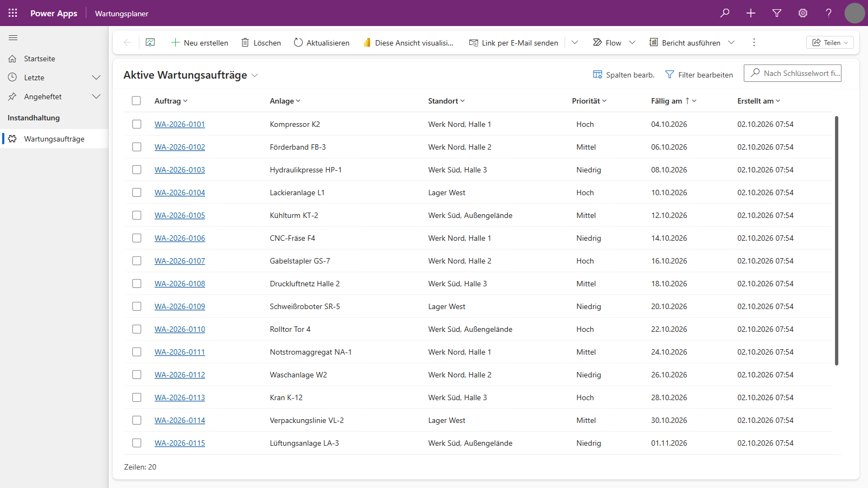Click the Aktualisieren refresh command
The height and width of the screenshot is (488, 868).
click(322, 42)
